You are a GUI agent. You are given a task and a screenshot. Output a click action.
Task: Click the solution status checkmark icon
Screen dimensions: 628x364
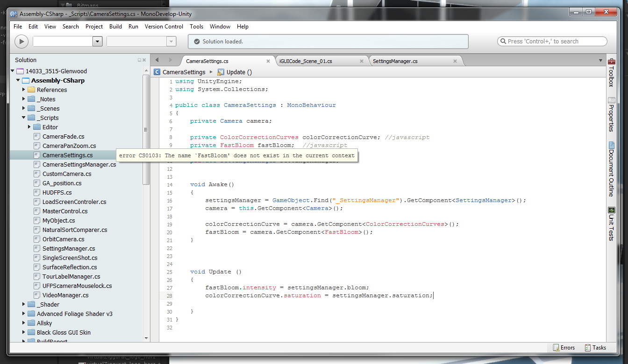197,41
